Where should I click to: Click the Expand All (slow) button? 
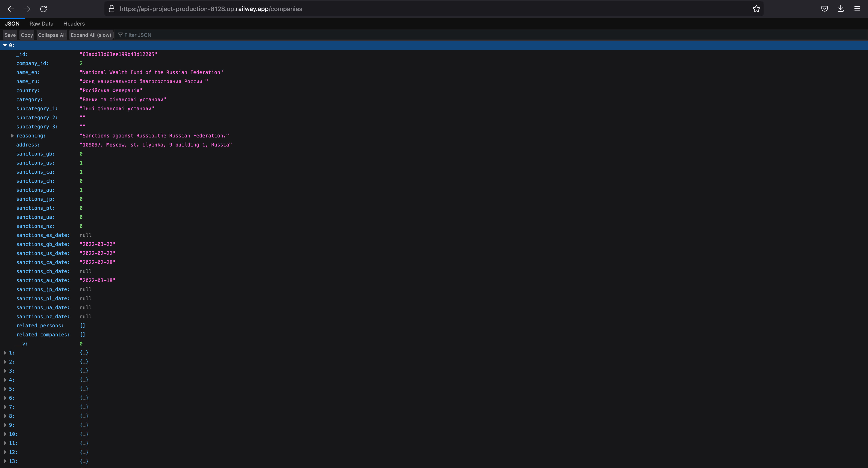91,35
